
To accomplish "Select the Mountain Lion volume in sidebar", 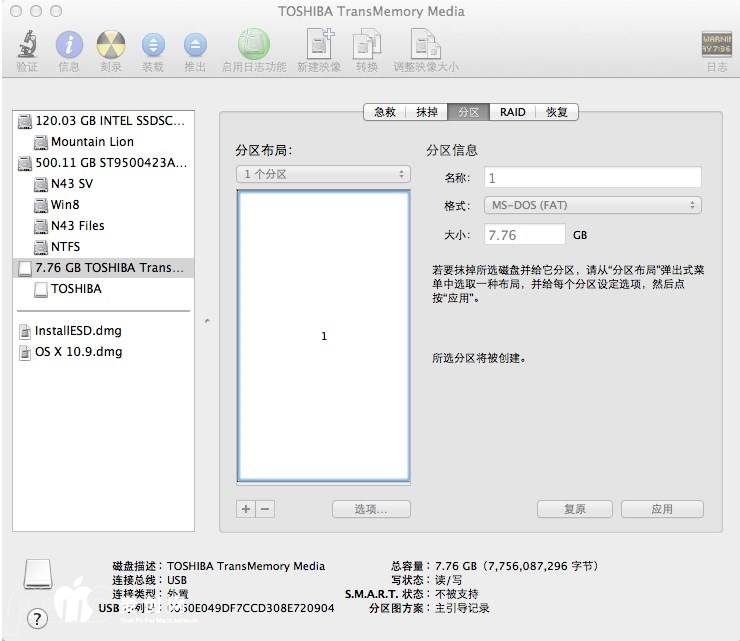I will click(x=91, y=142).
